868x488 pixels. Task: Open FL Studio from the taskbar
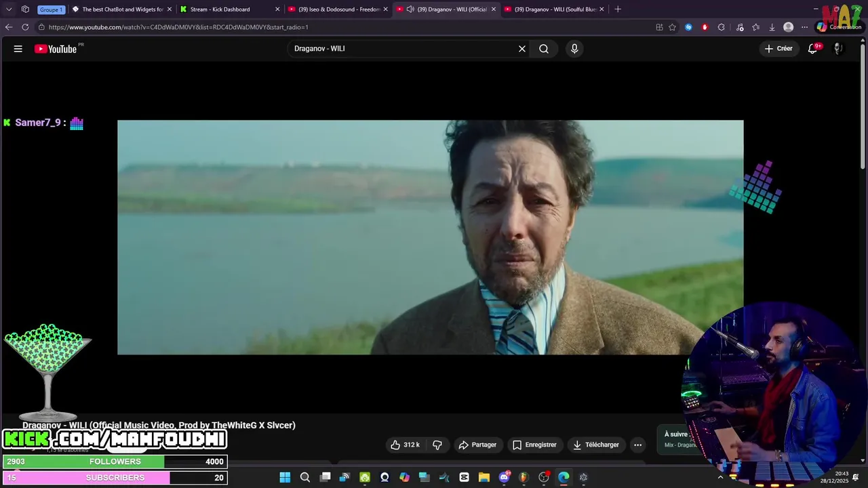coord(524,477)
